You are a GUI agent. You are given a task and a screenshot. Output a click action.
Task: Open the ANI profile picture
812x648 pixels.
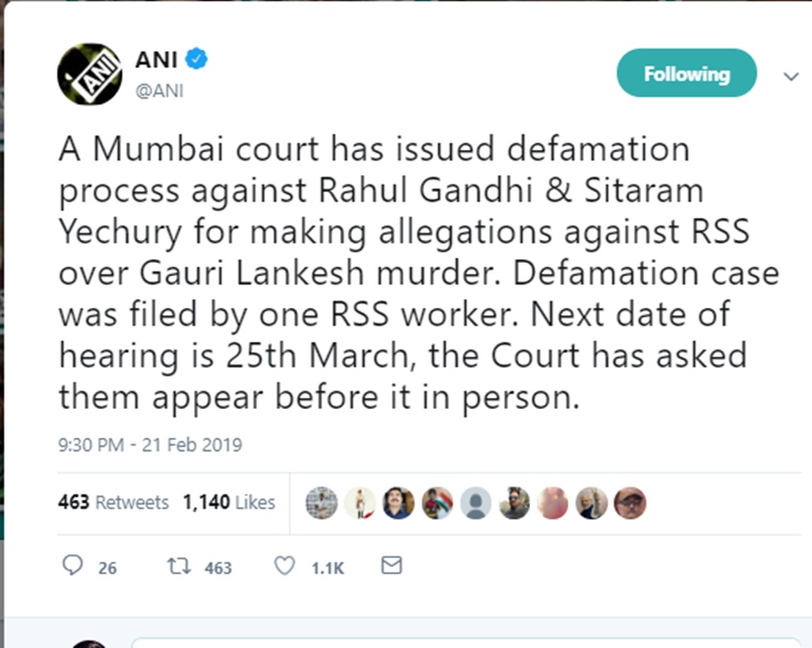click(90, 74)
